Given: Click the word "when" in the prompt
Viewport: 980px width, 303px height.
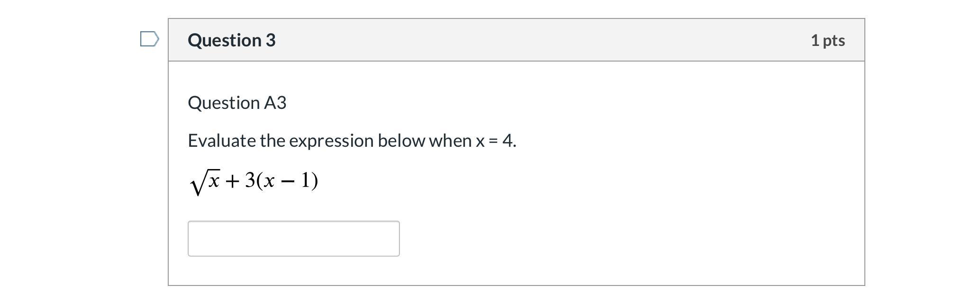Looking at the screenshot, I should [450, 141].
